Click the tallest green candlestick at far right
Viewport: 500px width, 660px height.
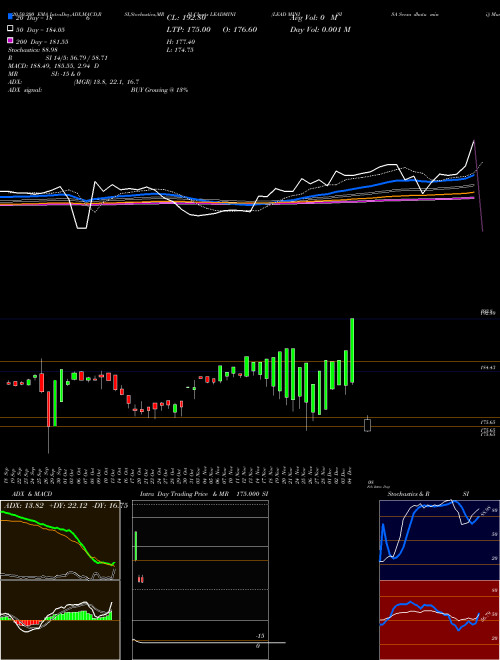click(352, 351)
